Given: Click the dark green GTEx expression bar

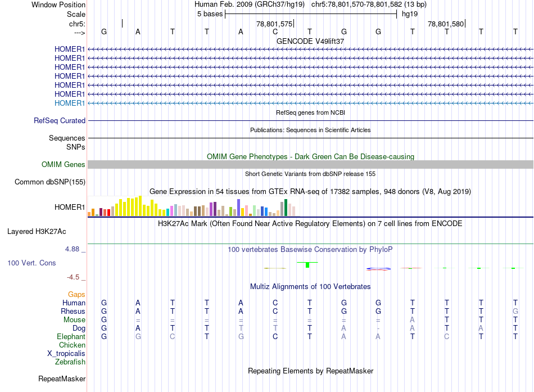Looking at the screenshot, I should coord(286,208).
